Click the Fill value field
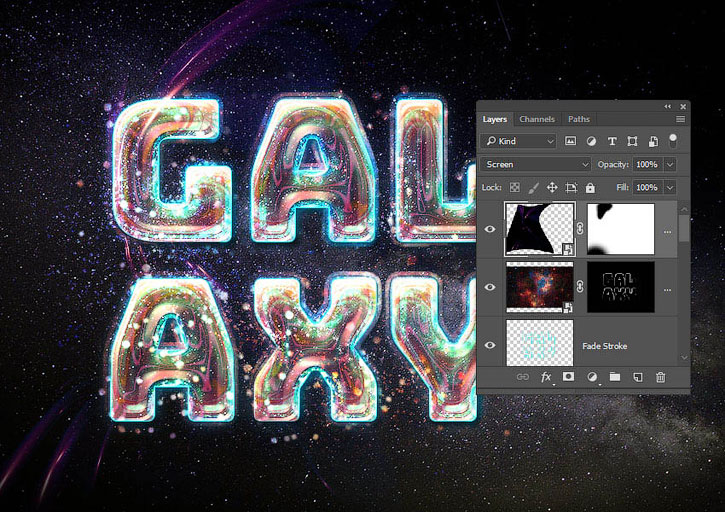The width and height of the screenshot is (725, 512). pos(647,187)
